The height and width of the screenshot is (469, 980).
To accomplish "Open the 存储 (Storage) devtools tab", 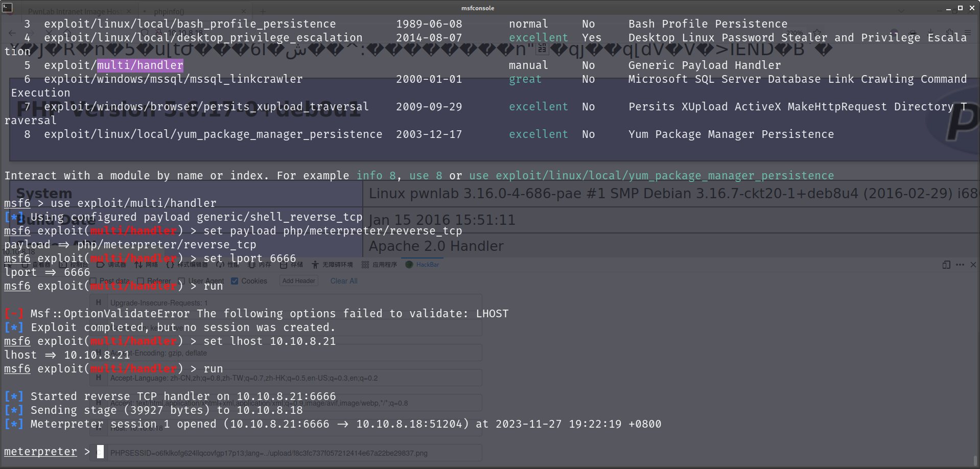I will (292, 265).
